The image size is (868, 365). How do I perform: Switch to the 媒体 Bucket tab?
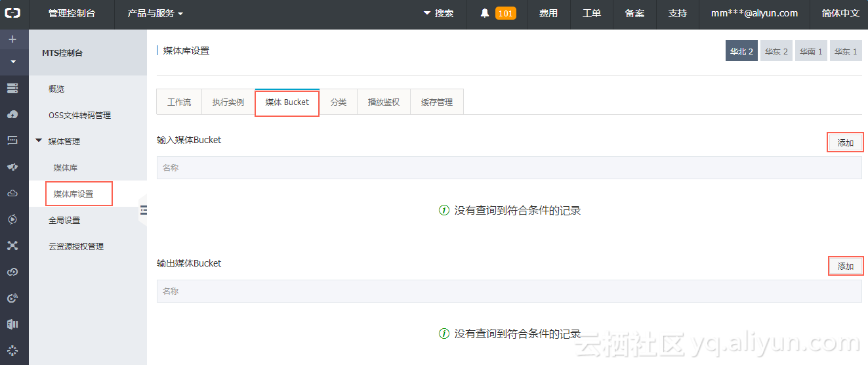pyautogui.click(x=287, y=102)
